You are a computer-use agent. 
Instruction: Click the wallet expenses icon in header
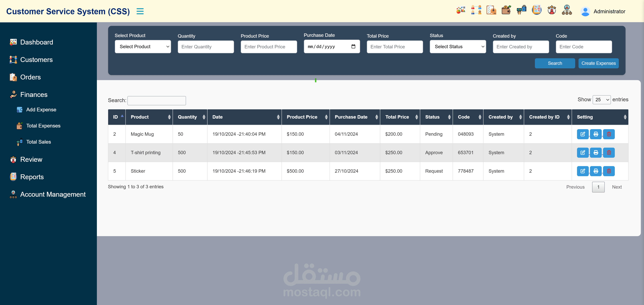(506, 10)
